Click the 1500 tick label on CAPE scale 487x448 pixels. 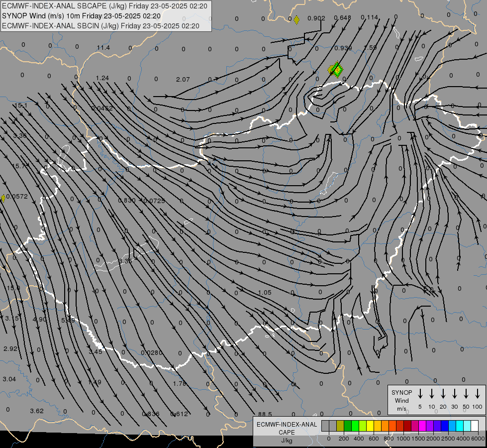pyautogui.click(x=418, y=439)
